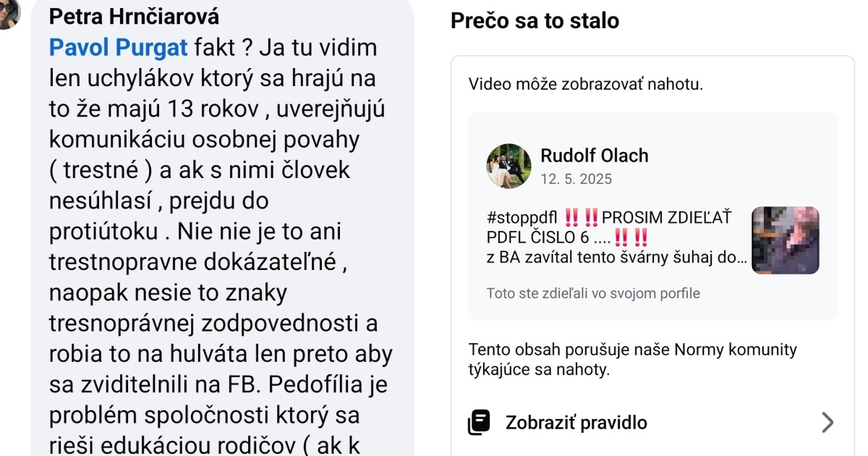Open blurred video thumbnail preview
Viewport: 868px width, 456px height.
pos(786,240)
